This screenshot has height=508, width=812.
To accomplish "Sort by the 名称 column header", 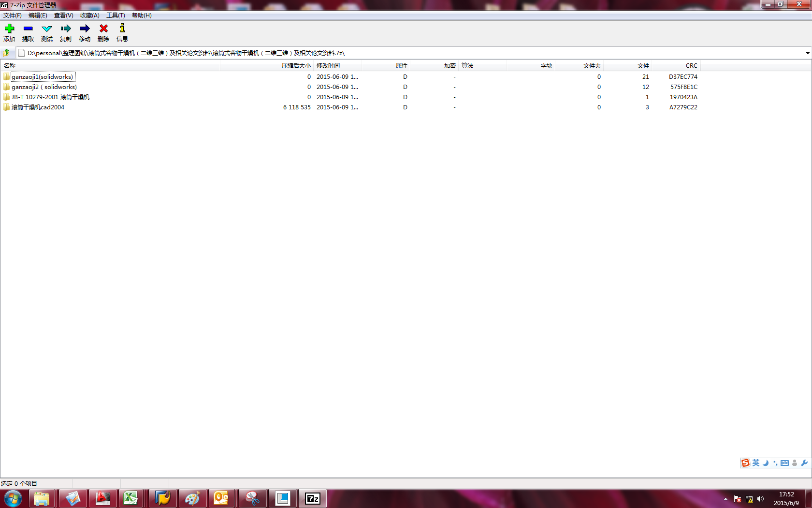I will [x=110, y=65].
